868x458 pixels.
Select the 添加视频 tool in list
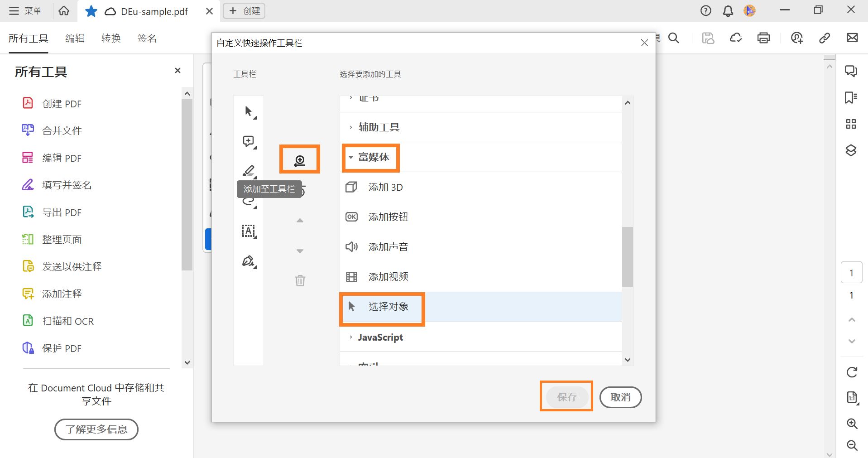click(388, 276)
